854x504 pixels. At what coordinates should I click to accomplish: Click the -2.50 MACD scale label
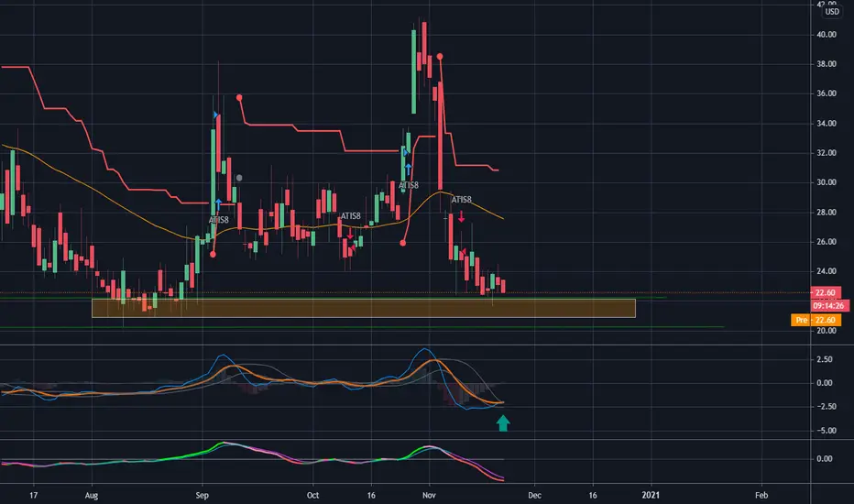(823, 407)
